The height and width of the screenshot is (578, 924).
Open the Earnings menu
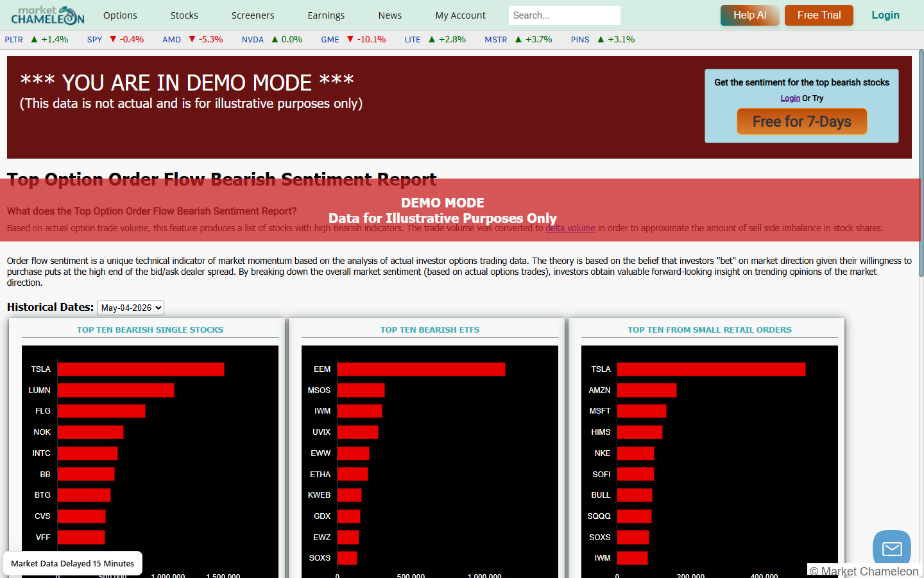326,15
